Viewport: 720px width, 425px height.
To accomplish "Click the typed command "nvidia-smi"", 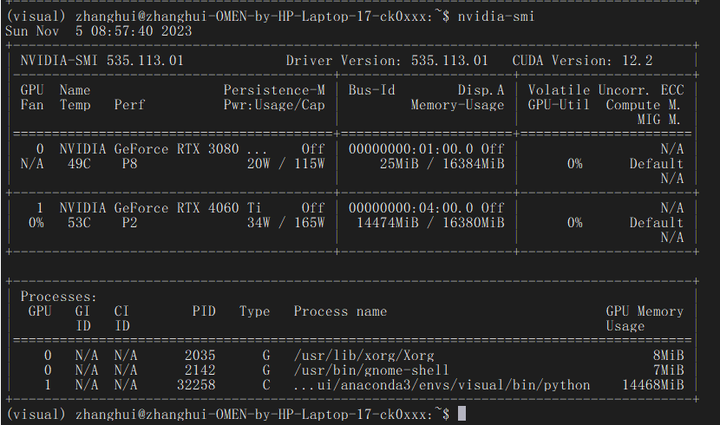I will tap(496, 17).
